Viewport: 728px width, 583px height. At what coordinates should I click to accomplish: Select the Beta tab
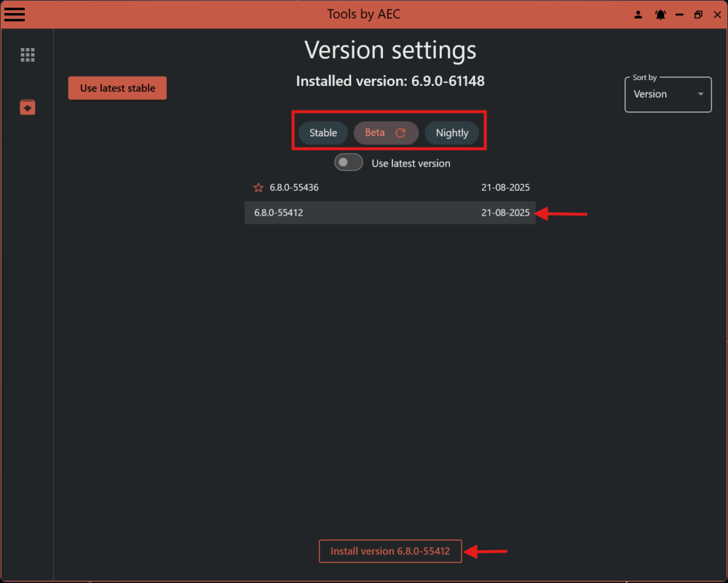375,132
